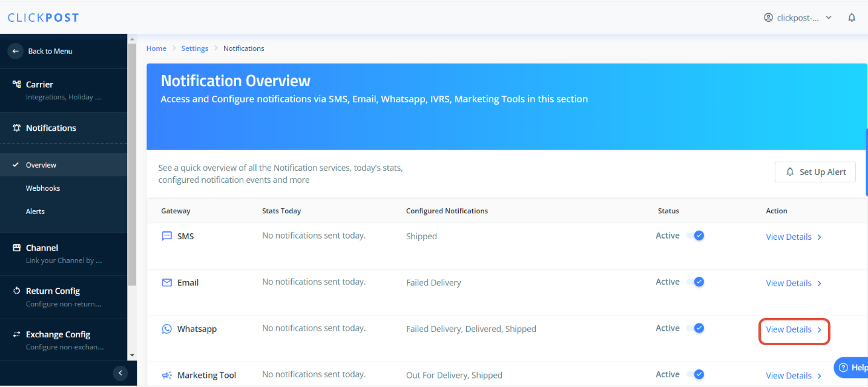Click the Gateway column header
The image size is (868, 387).
(x=176, y=211)
